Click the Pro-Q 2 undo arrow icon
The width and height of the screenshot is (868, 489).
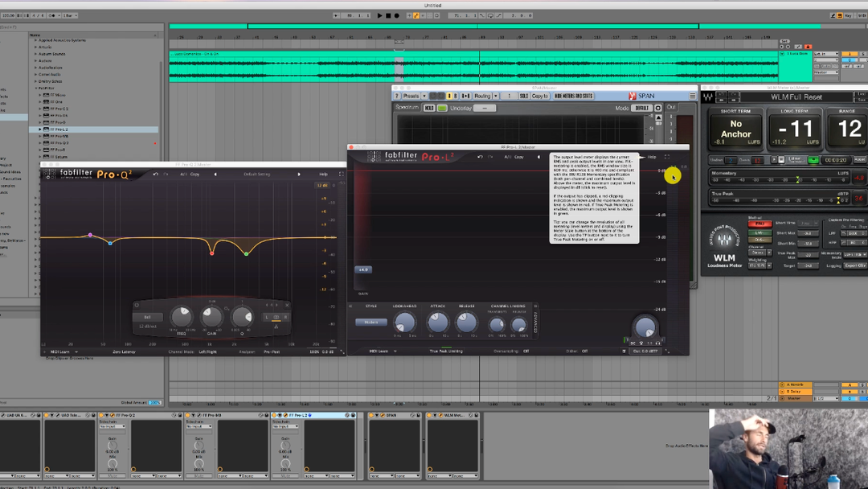tap(156, 174)
